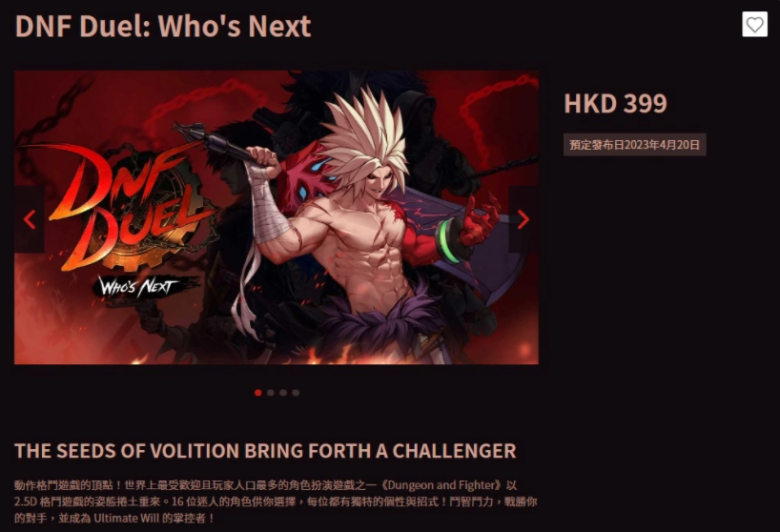780x532 pixels.
Task: Select the DNF Duel: Who's Next title
Action: click(163, 26)
